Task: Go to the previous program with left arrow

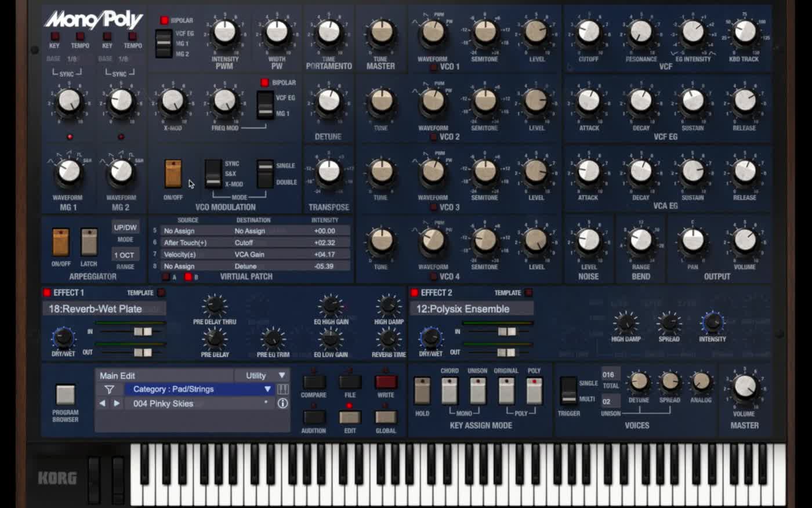Action: pyautogui.click(x=103, y=404)
